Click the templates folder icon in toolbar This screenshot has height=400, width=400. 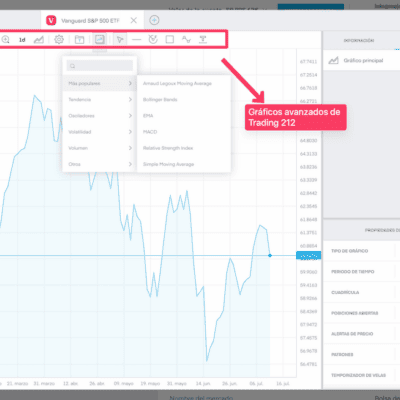point(79,40)
